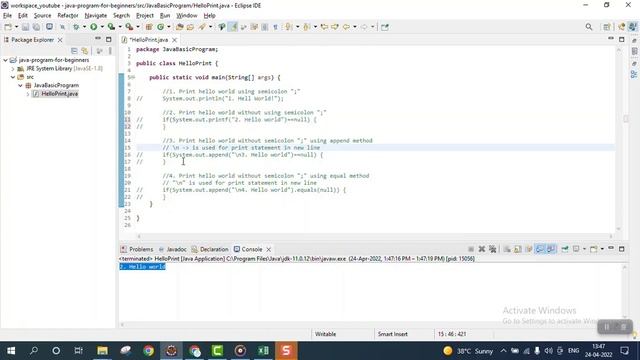Open the Source menu
The image size is (640, 360).
(42, 16)
